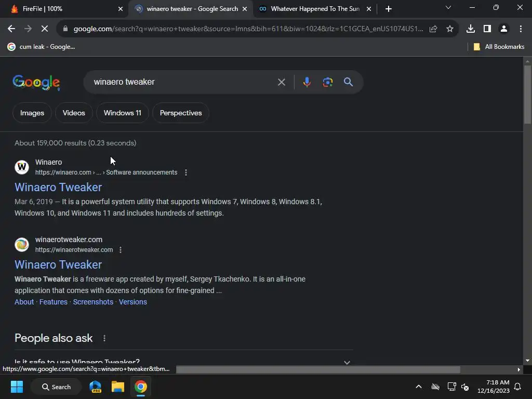Screen dimensions: 532x399
Task: Filter results by Images
Action: coord(32,113)
